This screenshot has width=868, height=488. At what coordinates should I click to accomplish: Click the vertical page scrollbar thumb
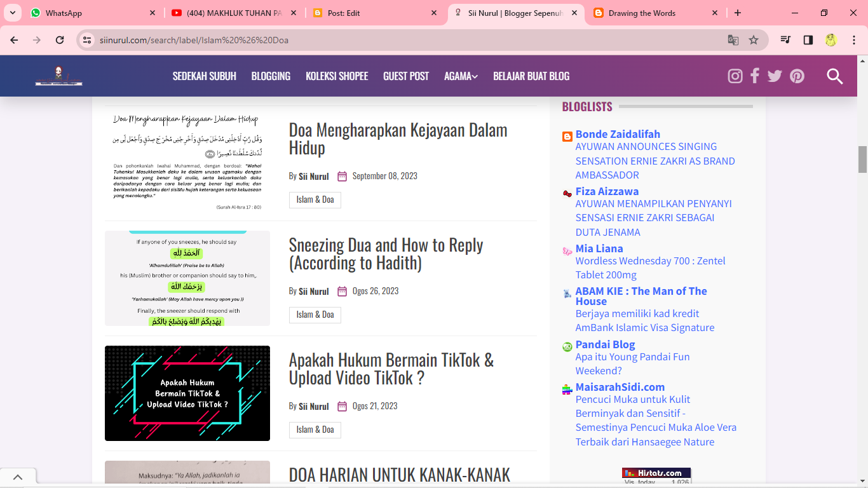862,159
